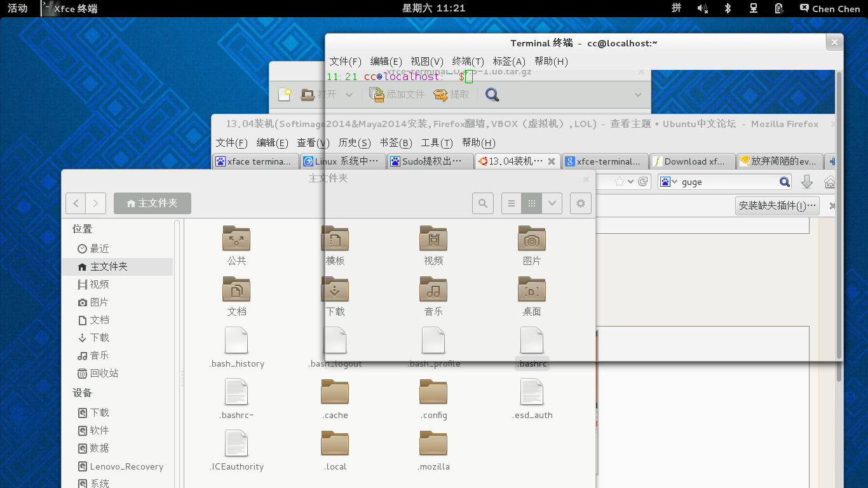868x488 pixels.
Task: Open the 音乐 folder icon in file grid
Action: pyautogui.click(x=433, y=290)
